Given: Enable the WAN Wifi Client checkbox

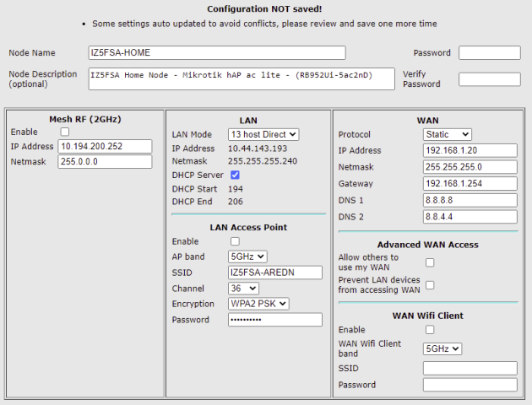Looking at the screenshot, I should pos(430,329).
